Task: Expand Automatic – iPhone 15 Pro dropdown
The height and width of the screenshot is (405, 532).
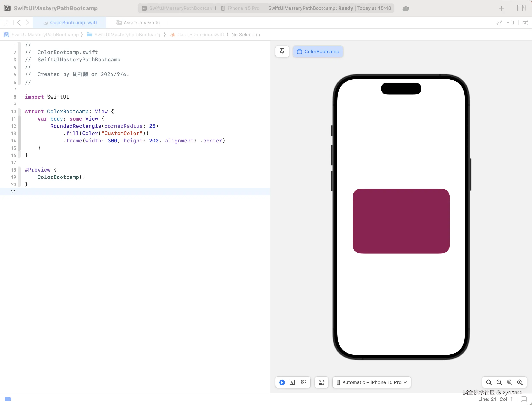Action: (372, 382)
